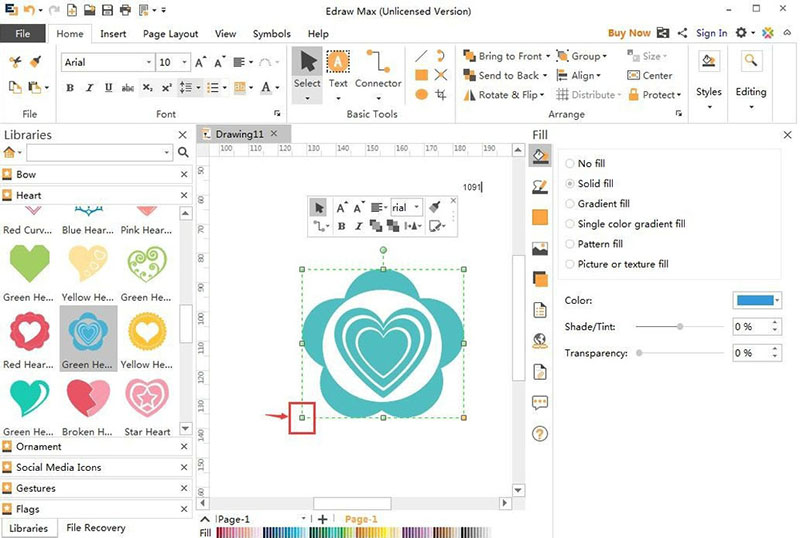
Task: Click the library search magnifier icon
Action: [x=183, y=153]
